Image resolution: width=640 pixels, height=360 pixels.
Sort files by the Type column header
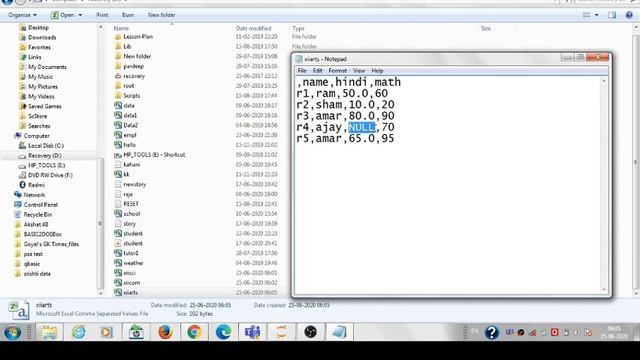pyautogui.click(x=298, y=29)
